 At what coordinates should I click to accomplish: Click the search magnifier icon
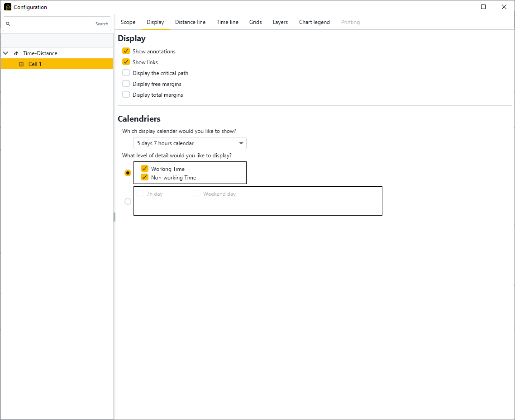pos(8,24)
